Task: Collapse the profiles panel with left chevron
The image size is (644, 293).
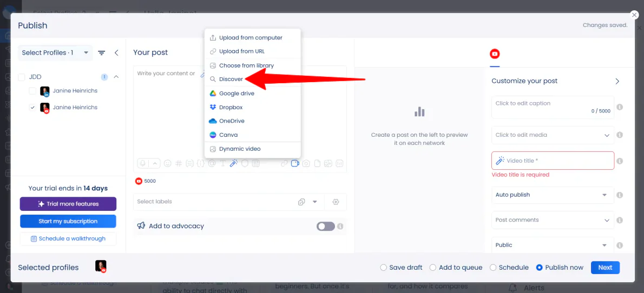Action: 116,52
